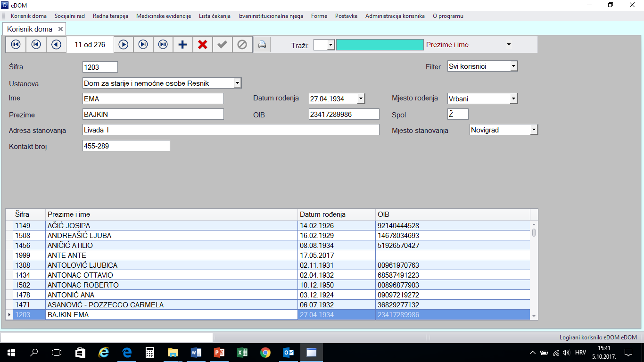644x362 pixels.
Task: Open the Radna terapija menu
Action: tap(110, 16)
